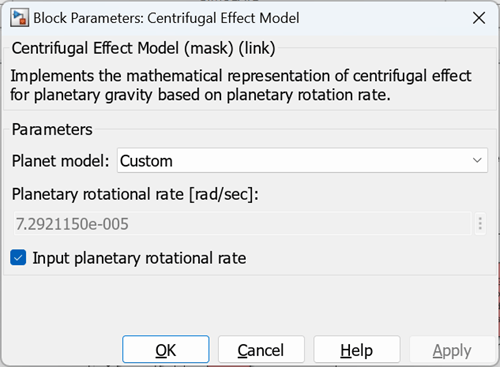This screenshot has height=367, width=500.
Task: Open block documentation via Help button
Action: click(x=357, y=349)
